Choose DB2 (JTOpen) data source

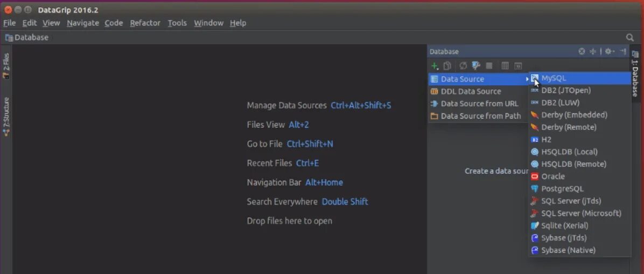579,90
